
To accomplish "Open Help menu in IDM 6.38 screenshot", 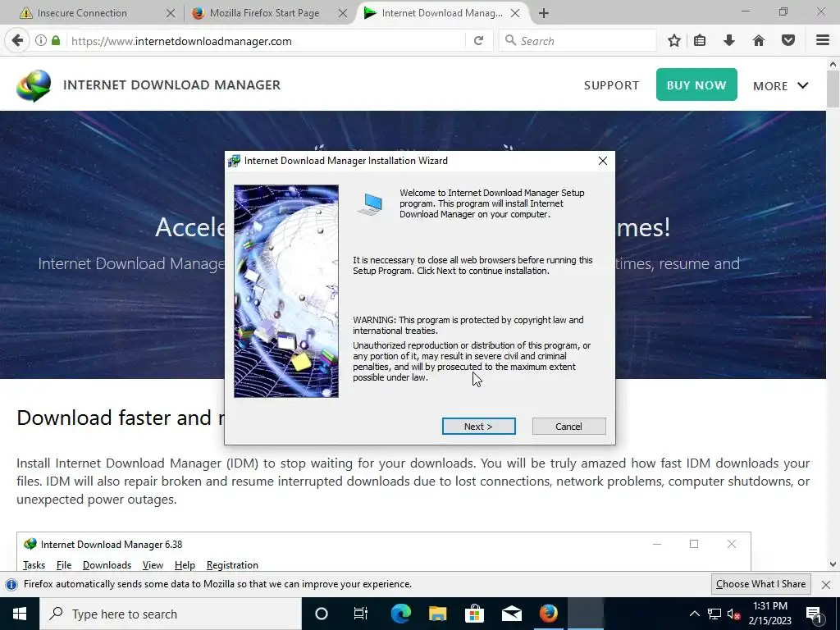I will click(x=185, y=565).
